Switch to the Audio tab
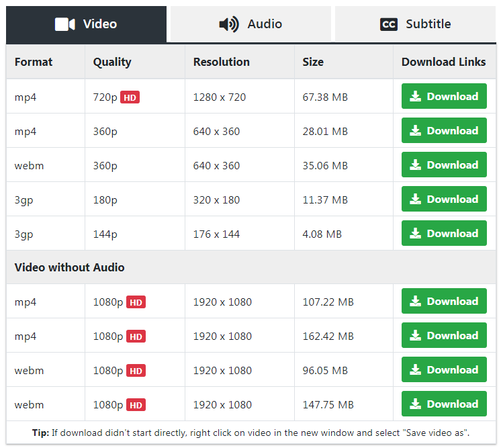Screen dimensions: 501x448 [250, 24]
